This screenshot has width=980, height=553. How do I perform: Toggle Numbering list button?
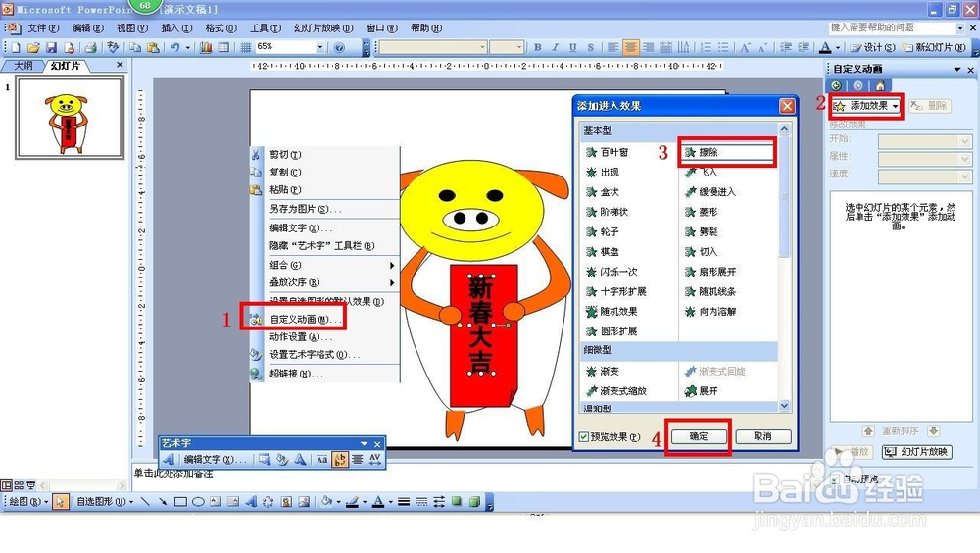point(706,47)
